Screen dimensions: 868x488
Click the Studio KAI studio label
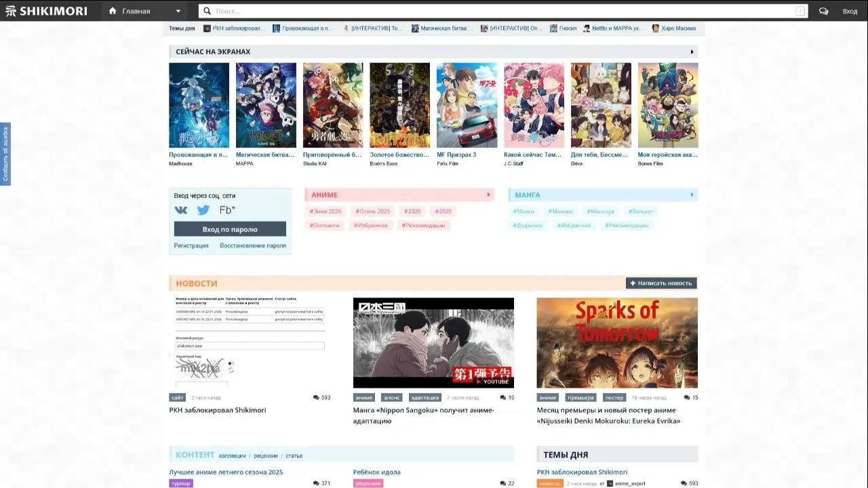[x=315, y=163]
